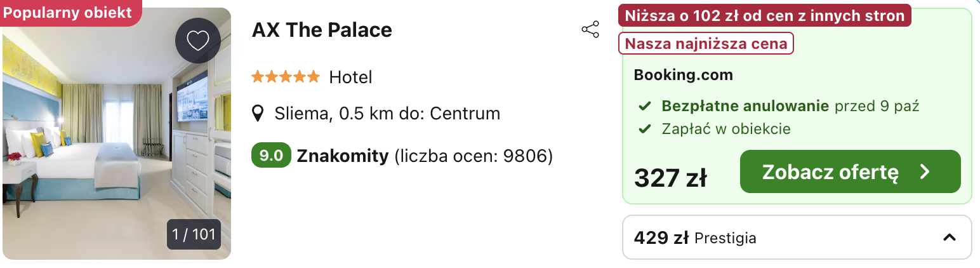This screenshot has width=980, height=268.
Task: Collapse the Prestigia price chevron
Action: 949,238
